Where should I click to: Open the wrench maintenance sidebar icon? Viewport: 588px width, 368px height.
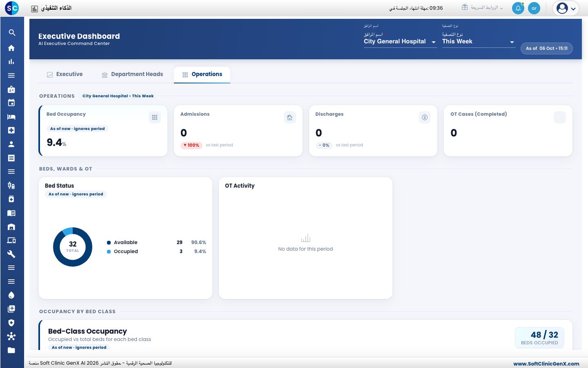coord(11,254)
